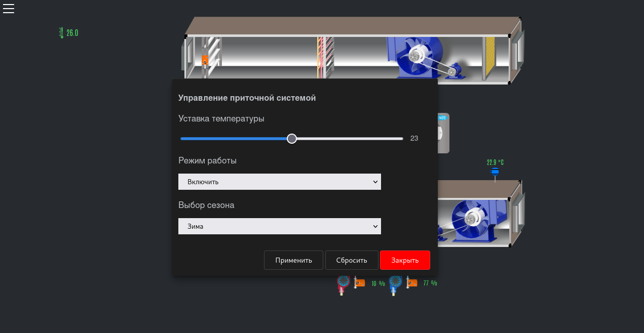Open the hamburger menu in top-left corner
Screen dimensions: 644x333
coord(9,8)
